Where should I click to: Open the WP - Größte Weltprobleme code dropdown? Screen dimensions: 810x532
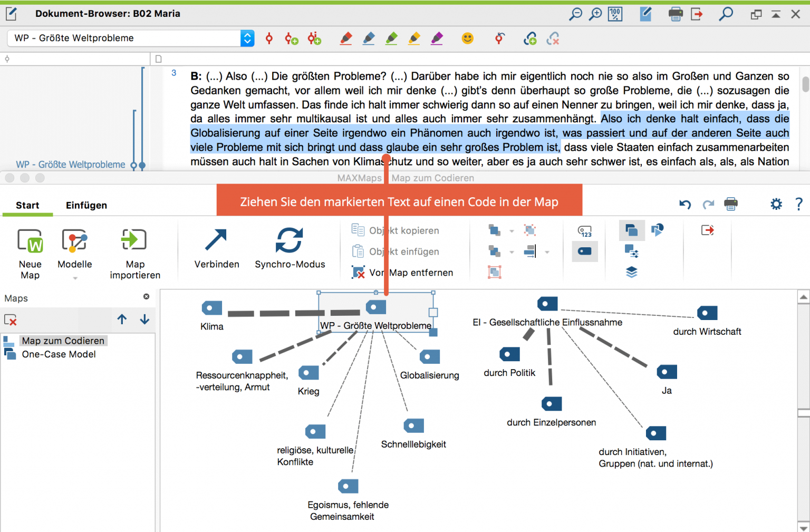pos(247,38)
